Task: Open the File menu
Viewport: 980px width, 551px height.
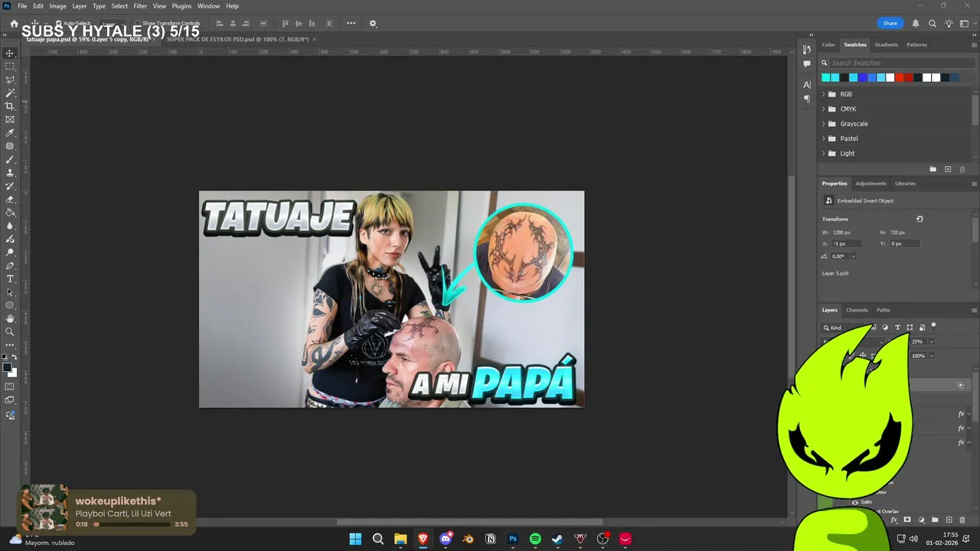Action: (x=22, y=6)
